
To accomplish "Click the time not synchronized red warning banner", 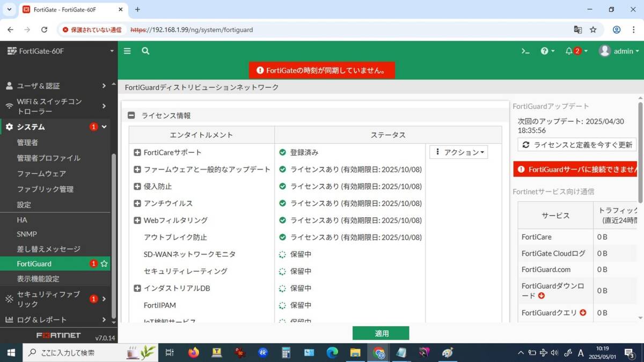I will click(x=322, y=70).
